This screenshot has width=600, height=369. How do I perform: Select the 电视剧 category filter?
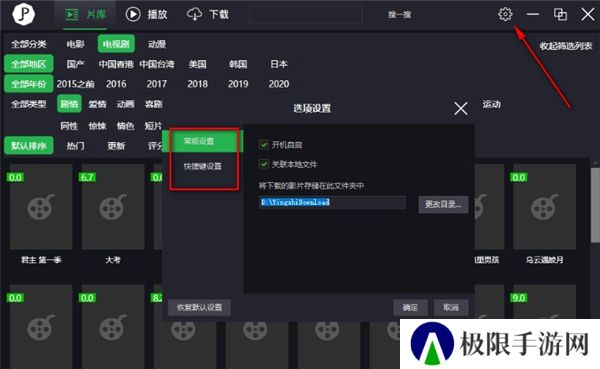click(x=116, y=44)
